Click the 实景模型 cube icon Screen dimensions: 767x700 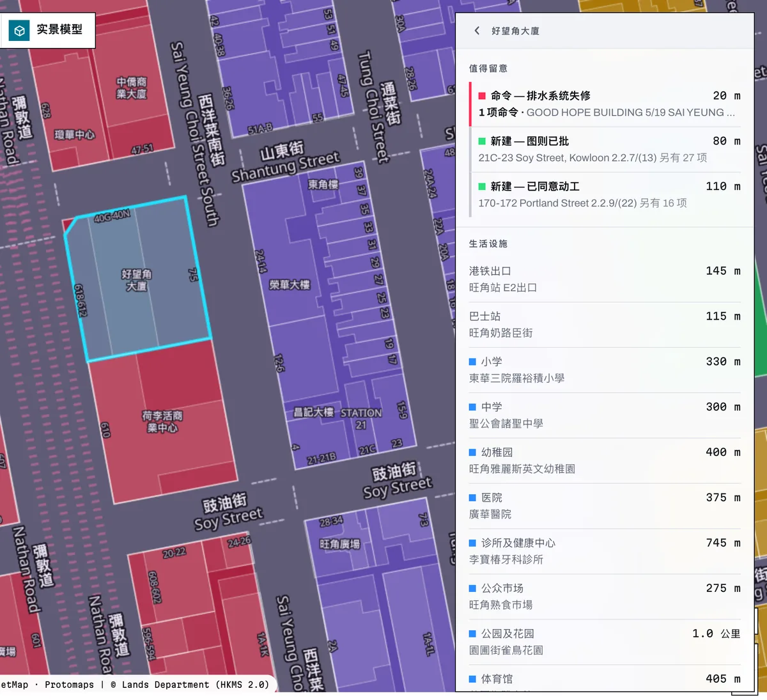[20, 30]
